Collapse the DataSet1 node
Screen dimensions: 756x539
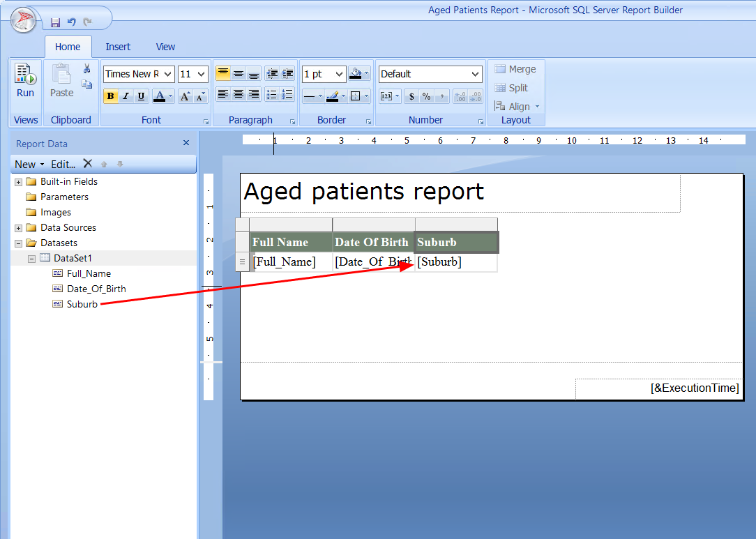(31, 259)
